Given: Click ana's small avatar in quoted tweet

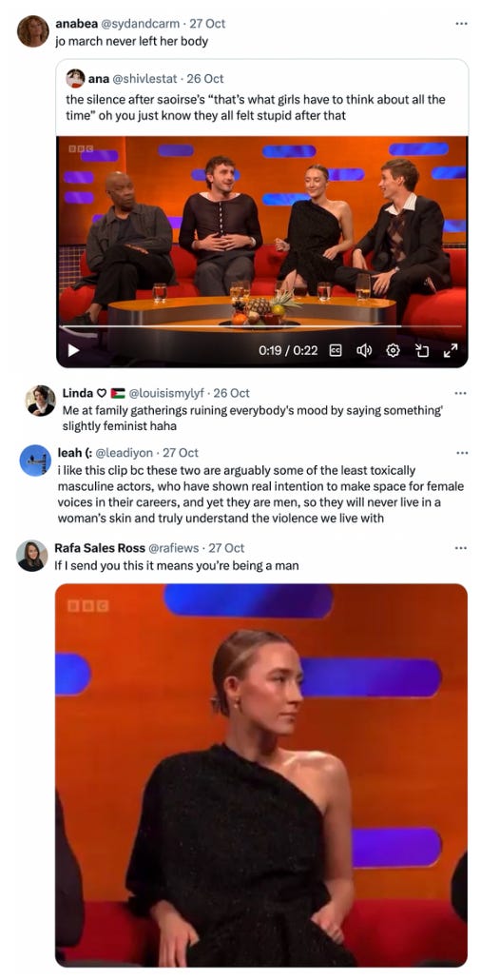Looking at the screenshot, I should point(75,78).
